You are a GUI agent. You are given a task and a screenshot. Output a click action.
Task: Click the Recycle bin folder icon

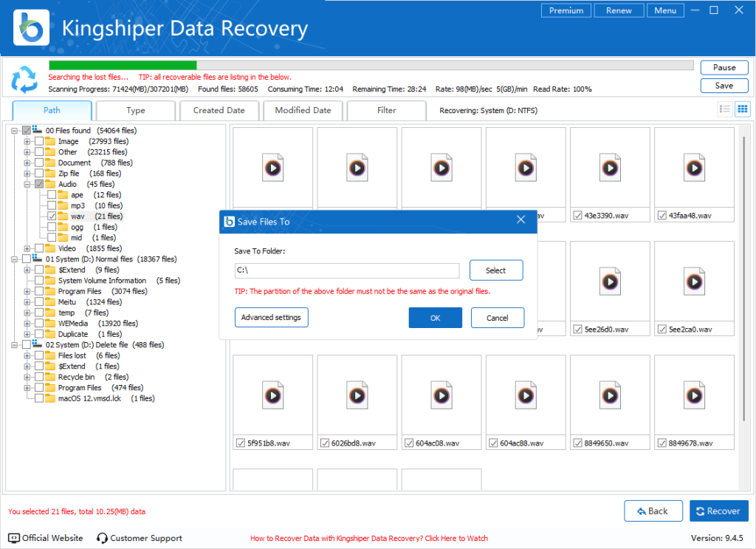tap(50, 376)
